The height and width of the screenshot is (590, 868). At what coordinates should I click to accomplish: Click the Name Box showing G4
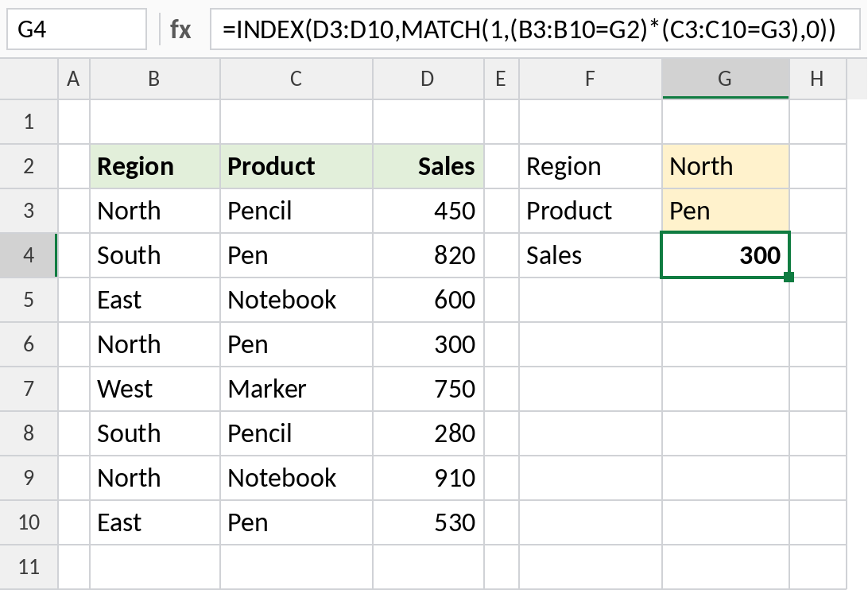coord(76,29)
